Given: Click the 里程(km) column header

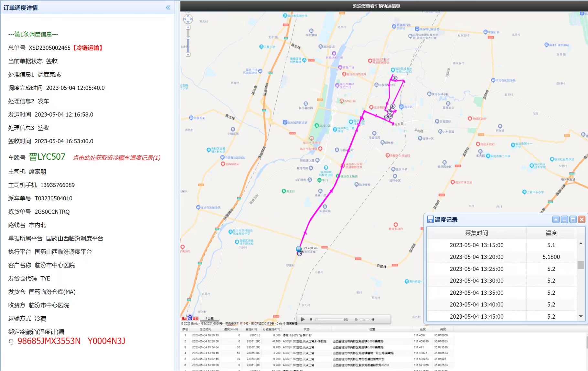Looking at the screenshot, I should click(251, 329).
